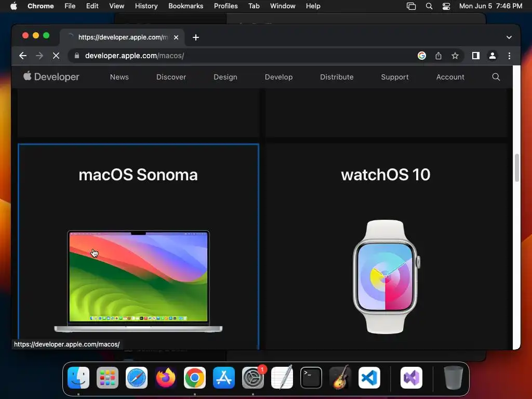This screenshot has width=532, height=399.
Task: Click the MacBook image in the macOS card
Action: (x=138, y=281)
